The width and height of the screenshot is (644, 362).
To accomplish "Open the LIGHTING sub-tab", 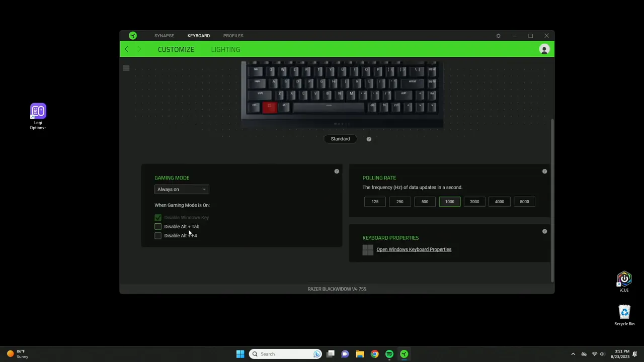I will [x=225, y=49].
